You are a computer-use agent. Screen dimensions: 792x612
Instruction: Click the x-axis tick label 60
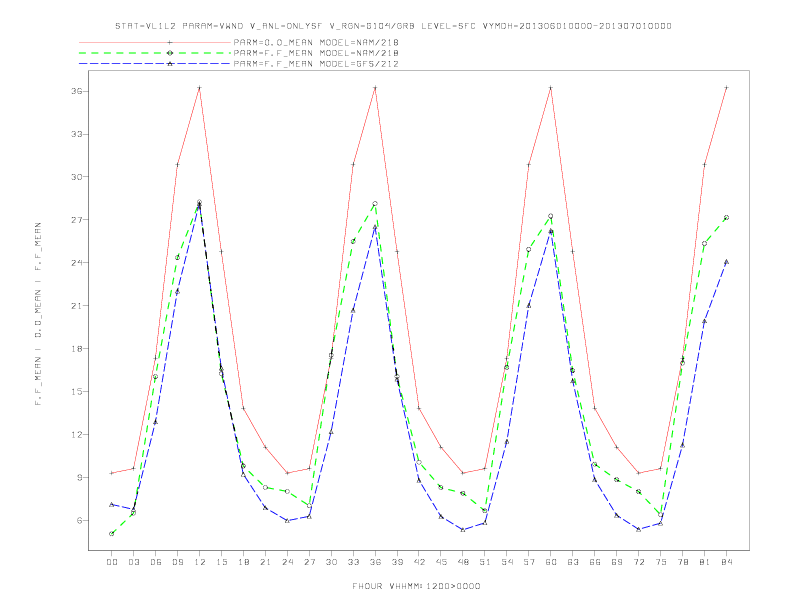point(551,562)
